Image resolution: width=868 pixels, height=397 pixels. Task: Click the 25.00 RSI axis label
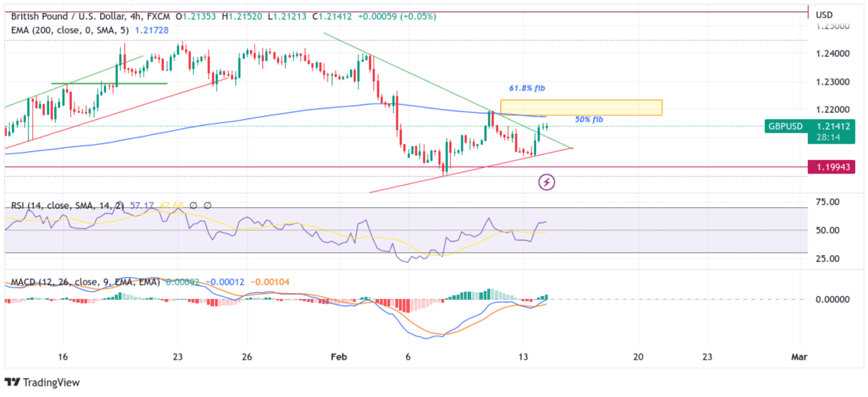pos(827,259)
